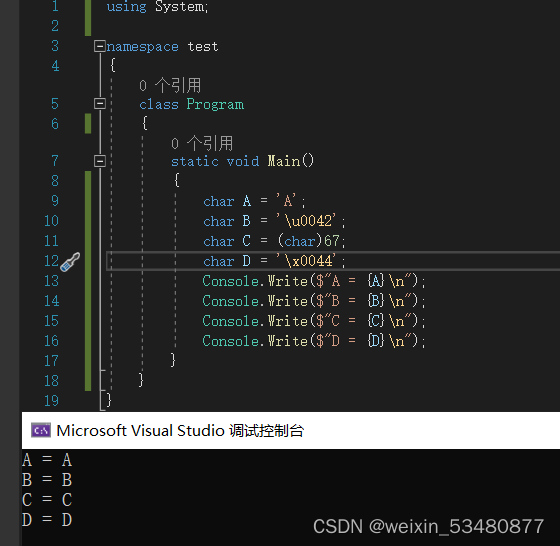Open the '0 个引用' lens above class Program
Image resolution: width=560 pixels, height=546 pixels.
click(x=170, y=85)
